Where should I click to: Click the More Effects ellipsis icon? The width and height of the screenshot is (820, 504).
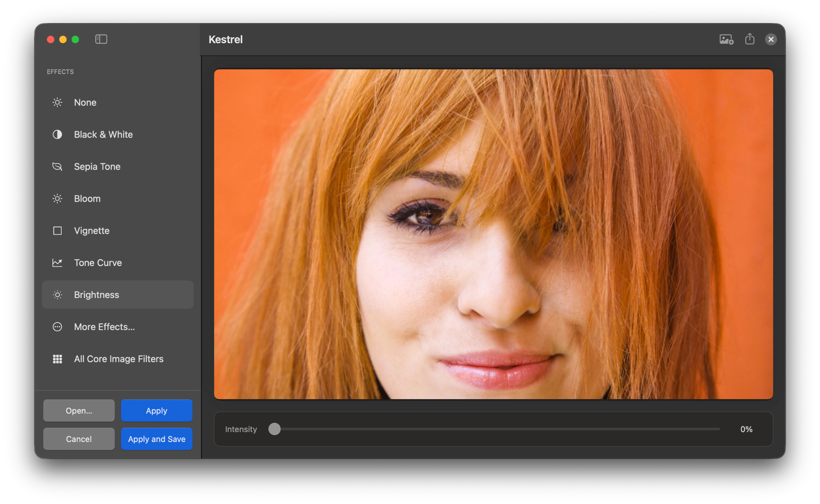(57, 327)
